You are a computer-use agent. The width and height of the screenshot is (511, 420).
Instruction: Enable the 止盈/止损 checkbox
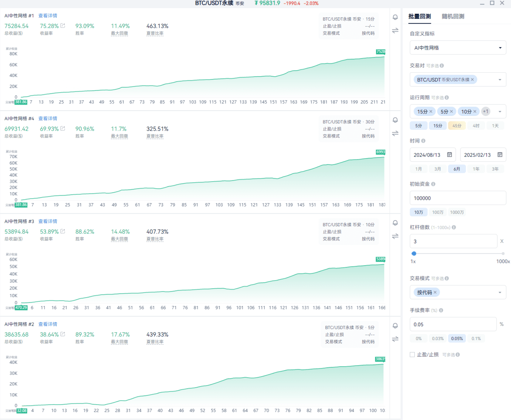pyautogui.click(x=412, y=355)
